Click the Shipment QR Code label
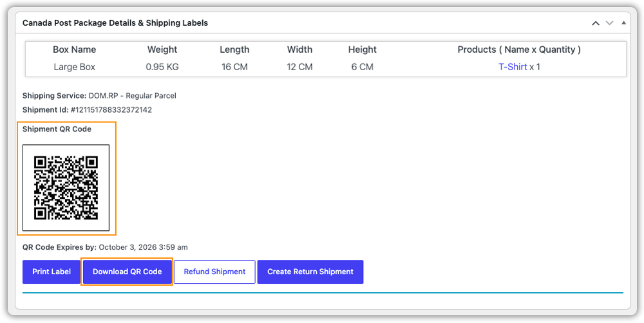The image size is (644, 323). click(x=57, y=129)
